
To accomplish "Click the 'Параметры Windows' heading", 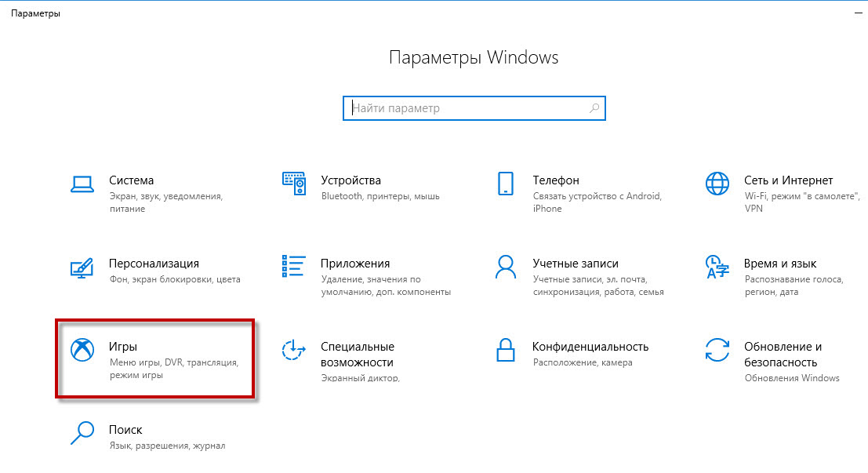I will click(x=474, y=57).
